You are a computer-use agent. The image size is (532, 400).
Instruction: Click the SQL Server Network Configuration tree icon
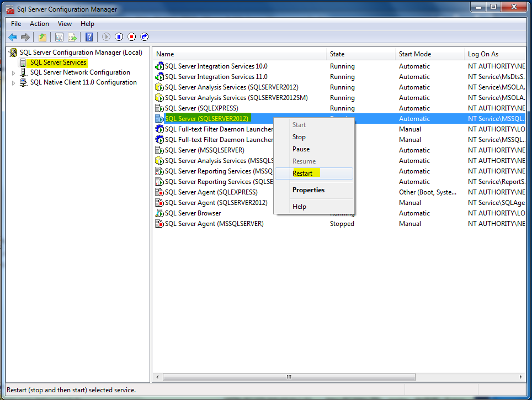(x=23, y=72)
